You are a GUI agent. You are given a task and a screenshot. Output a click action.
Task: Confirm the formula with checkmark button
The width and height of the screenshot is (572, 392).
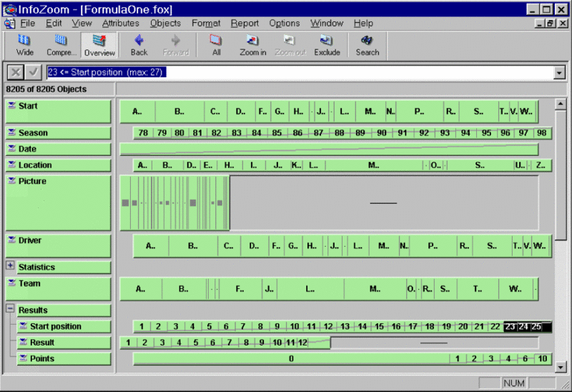click(x=33, y=72)
